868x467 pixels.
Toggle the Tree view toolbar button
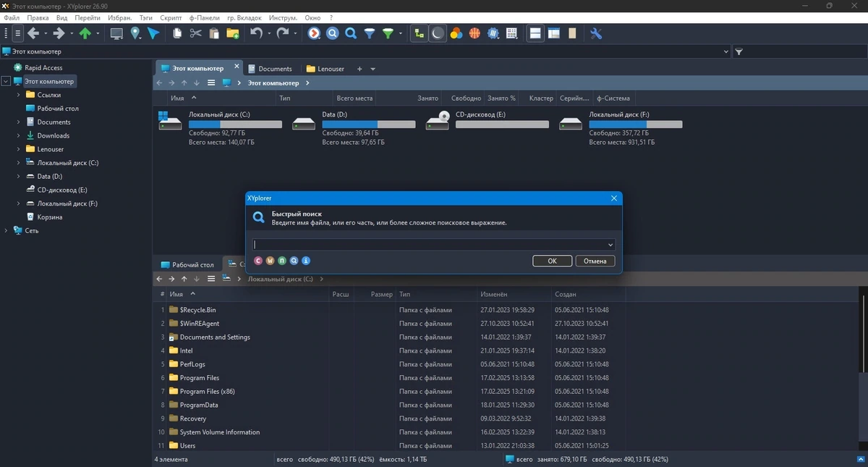pyautogui.click(x=419, y=33)
